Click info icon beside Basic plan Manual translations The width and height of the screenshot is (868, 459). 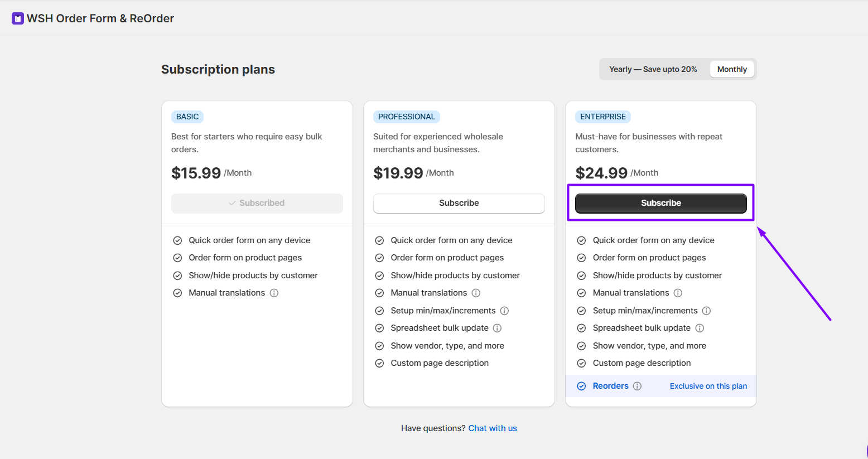[x=274, y=293]
